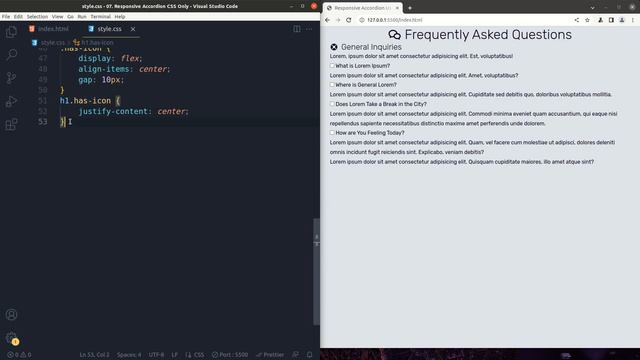Viewport: 640px width, 360px height.
Task: Click line number 53 in the gutter
Action: point(42,122)
